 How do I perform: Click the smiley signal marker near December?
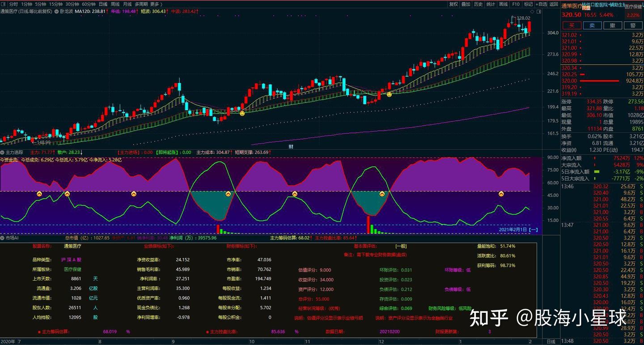point(389,94)
